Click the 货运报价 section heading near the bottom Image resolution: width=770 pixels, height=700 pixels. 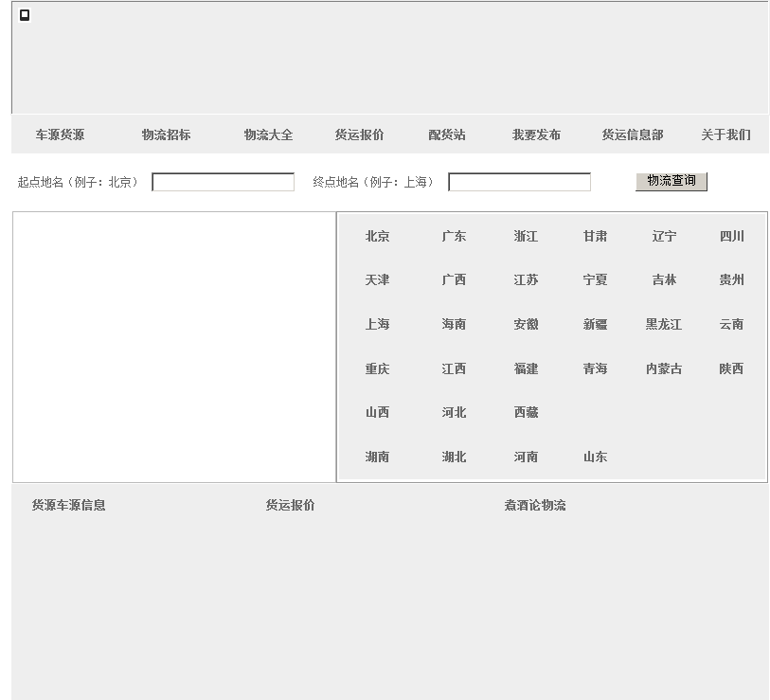tap(290, 506)
